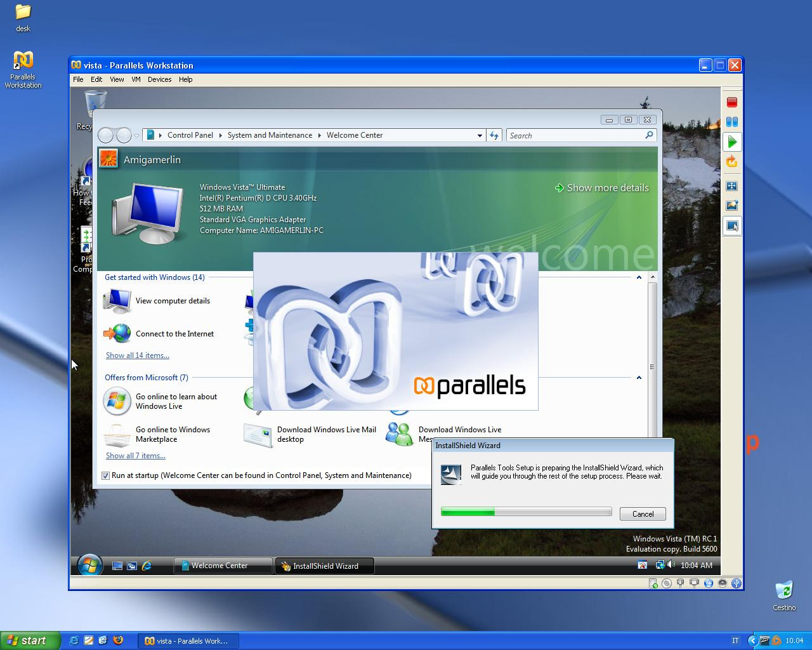Image resolution: width=812 pixels, height=650 pixels.
Task: Click the InstallShield setup progress bar
Action: (x=526, y=512)
